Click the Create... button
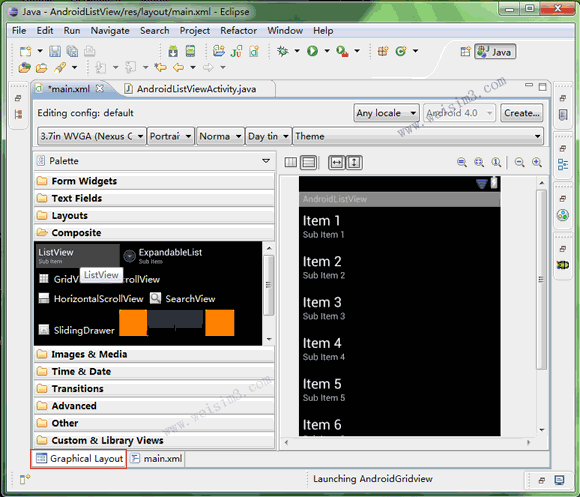580x497 pixels. (522, 113)
